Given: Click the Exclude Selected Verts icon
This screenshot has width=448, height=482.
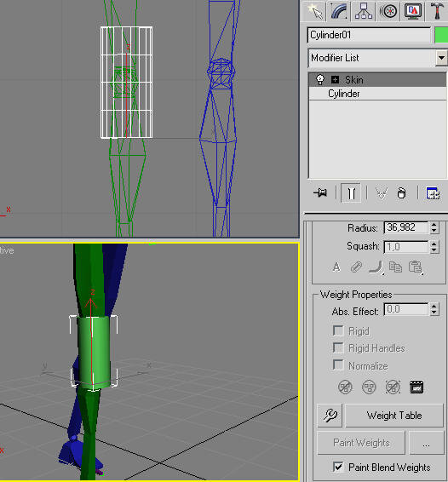Looking at the screenshot, I should 345,387.
